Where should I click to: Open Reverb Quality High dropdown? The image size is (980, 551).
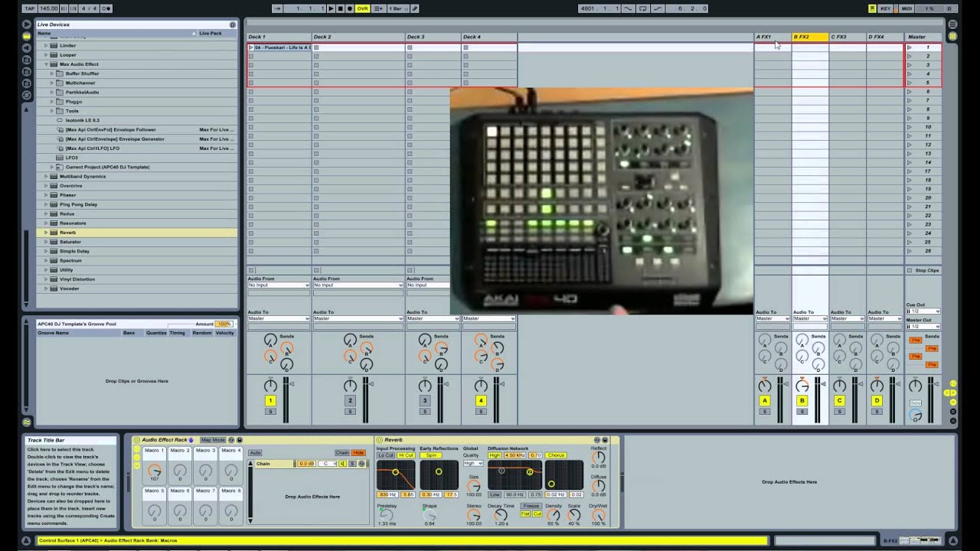coord(473,463)
